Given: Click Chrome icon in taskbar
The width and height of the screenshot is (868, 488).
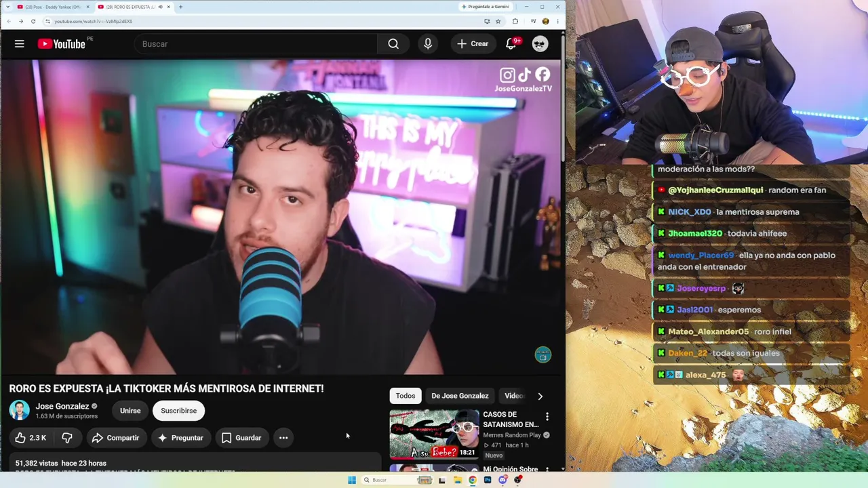Looking at the screenshot, I should (473, 480).
